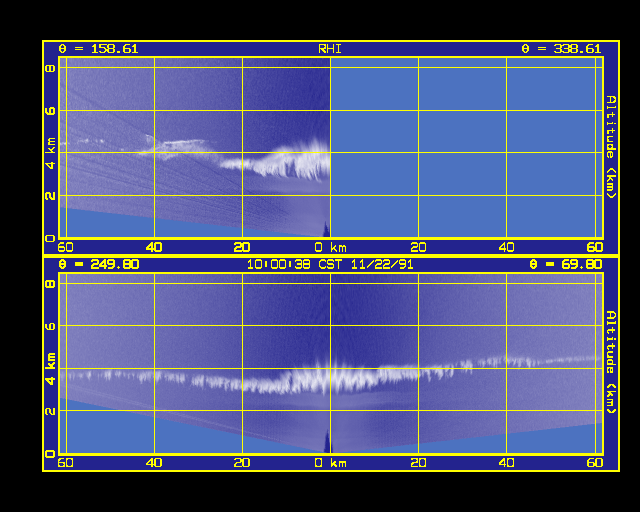Viewport: 640px width, 512px height.
Task: Click "Altitude (km)" label of the 69.80 panel
Action: coord(611,362)
